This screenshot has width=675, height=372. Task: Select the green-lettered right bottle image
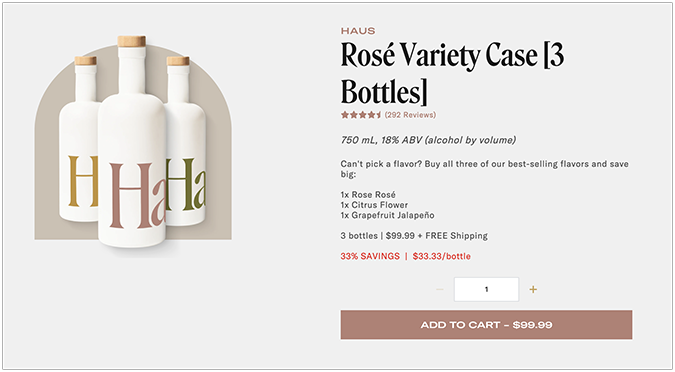point(185,142)
